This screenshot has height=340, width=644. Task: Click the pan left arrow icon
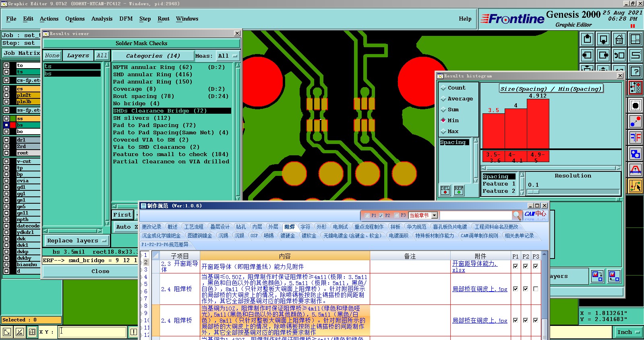[587, 55]
